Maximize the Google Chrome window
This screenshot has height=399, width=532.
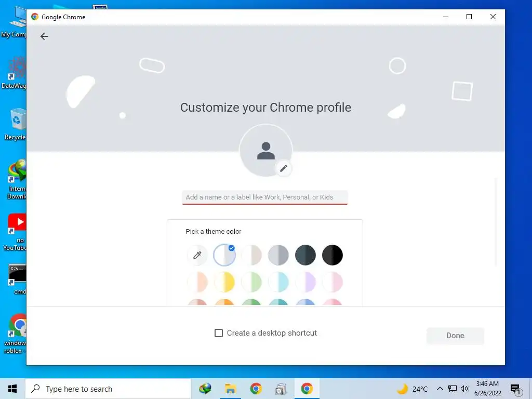click(x=469, y=17)
